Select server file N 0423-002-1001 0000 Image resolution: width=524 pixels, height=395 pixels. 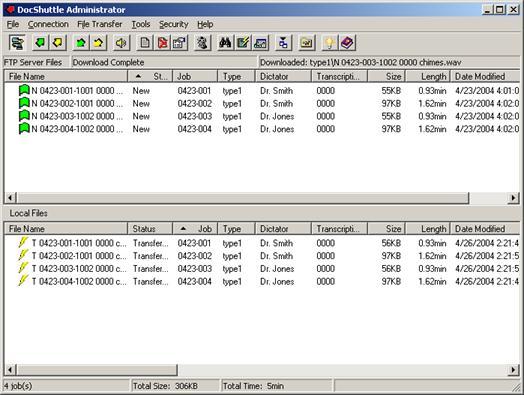point(77,103)
